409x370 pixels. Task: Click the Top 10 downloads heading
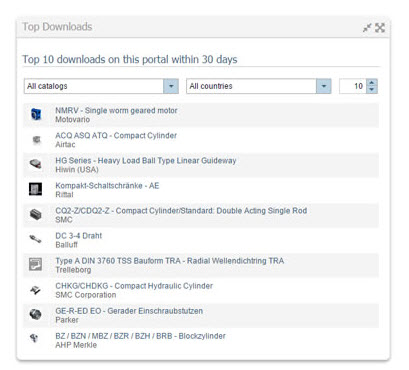[x=130, y=59]
